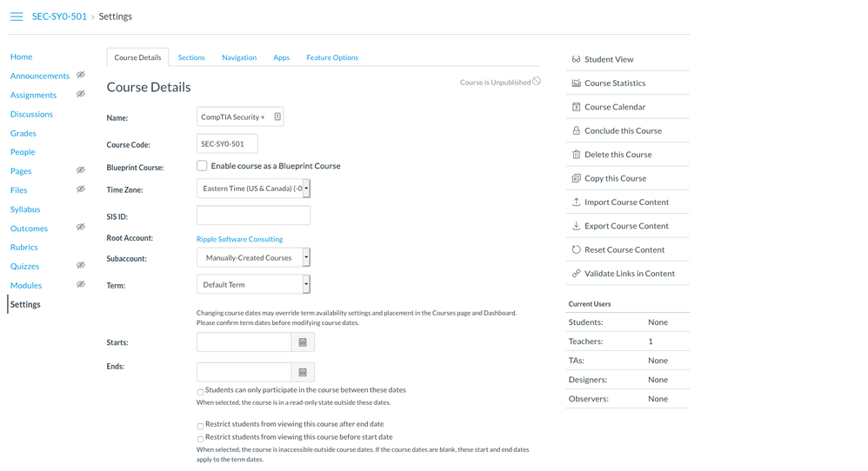868x471 pixels.
Task: Click the Reset Course Content icon
Action: (576, 249)
